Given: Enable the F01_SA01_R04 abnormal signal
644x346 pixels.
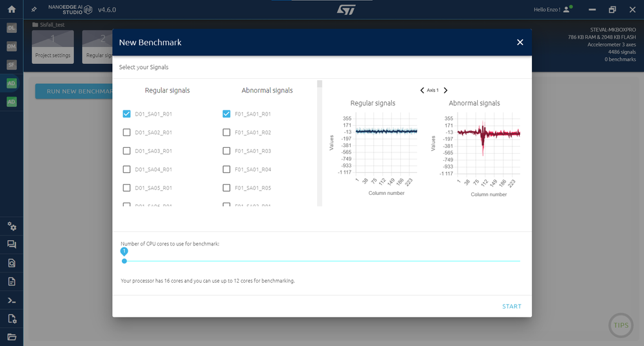Looking at the screenshot, I should [x=226, y=170].
